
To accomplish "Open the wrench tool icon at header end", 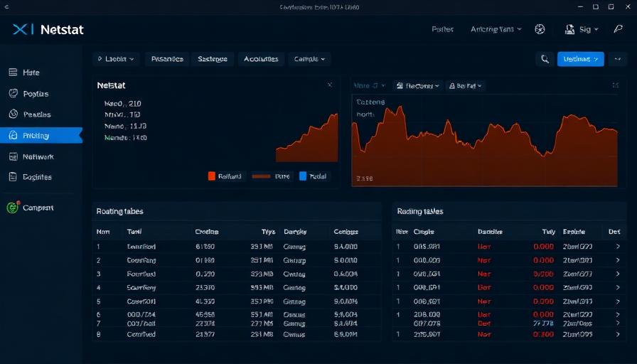I will tap(618, 29).
